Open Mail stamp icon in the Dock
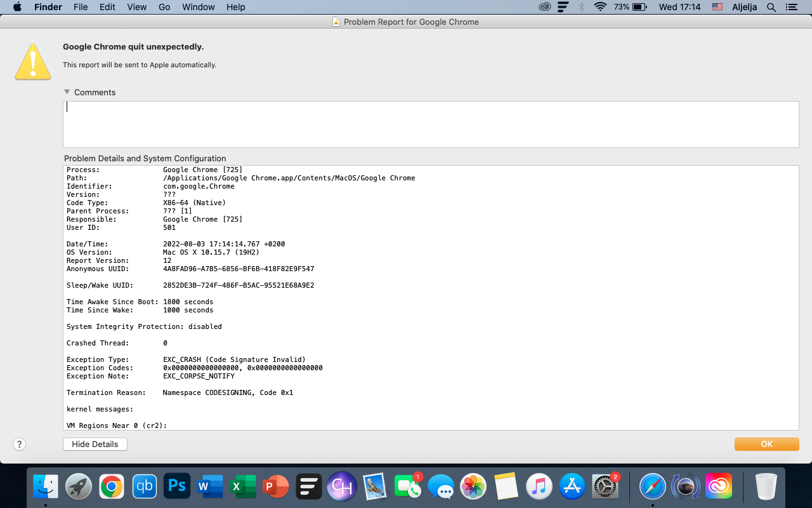 coord(375,487)
